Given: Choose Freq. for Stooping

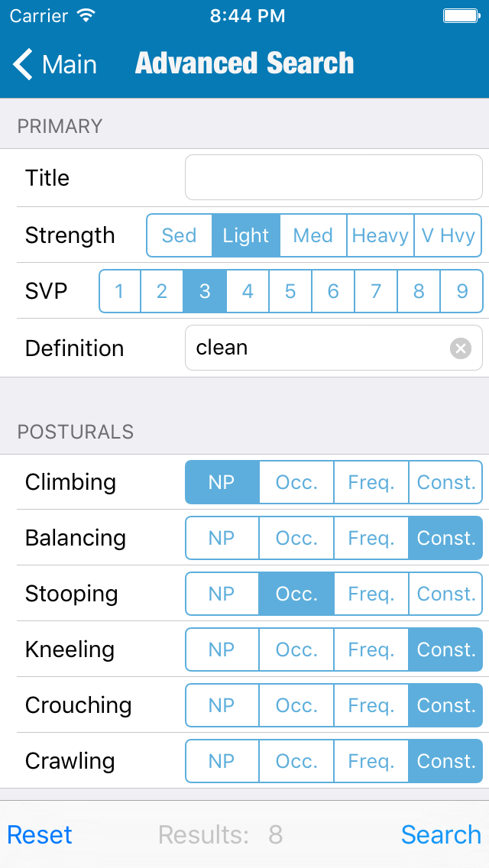Looking at the screenshot, I should 371,594.
